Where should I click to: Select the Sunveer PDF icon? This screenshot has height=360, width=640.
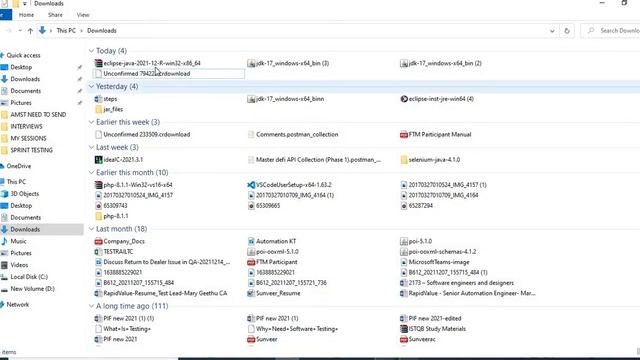pyautogui.click(x=251, y=339)
